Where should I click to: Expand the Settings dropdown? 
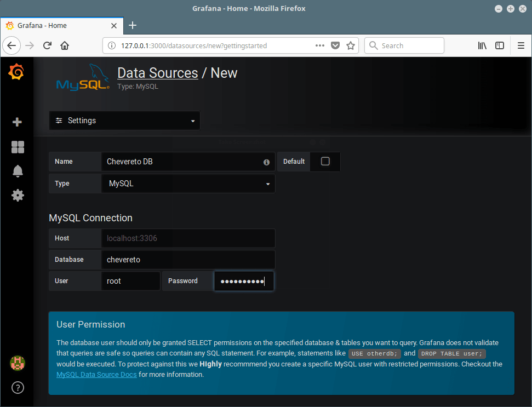[124, 121]
